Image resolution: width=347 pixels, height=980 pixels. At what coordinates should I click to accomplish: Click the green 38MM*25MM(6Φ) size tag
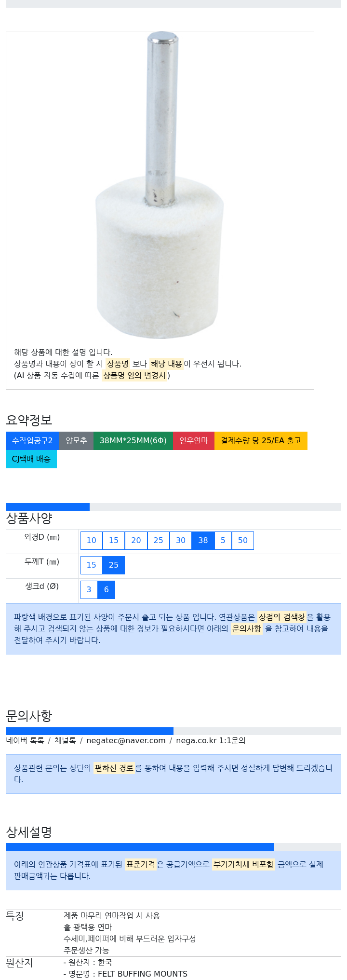tap(133, 440)
